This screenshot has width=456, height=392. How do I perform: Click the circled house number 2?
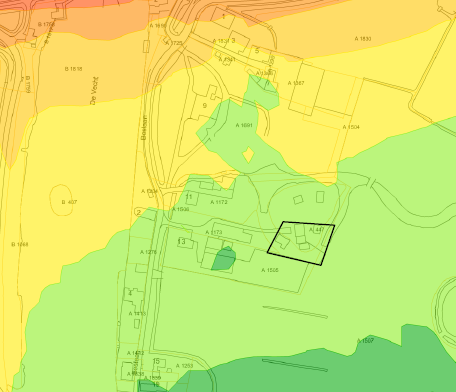click(x=139, y=212)
